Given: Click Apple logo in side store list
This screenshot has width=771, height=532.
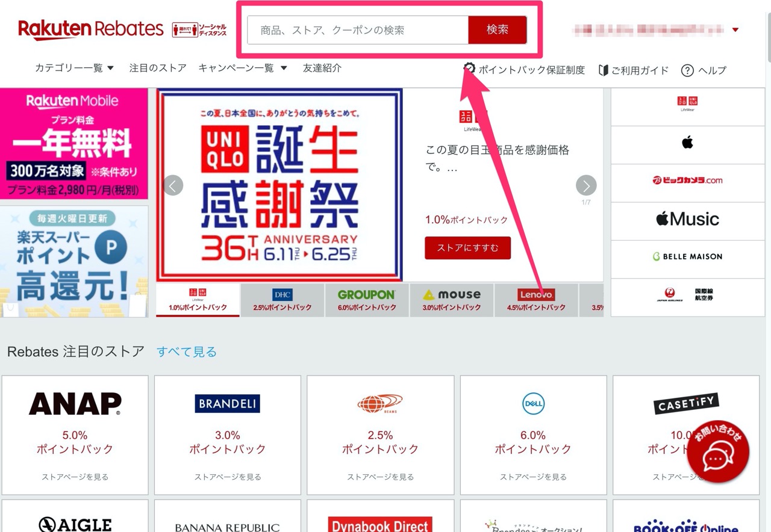Looking at the screenshot, I should [x=687, y=143].
